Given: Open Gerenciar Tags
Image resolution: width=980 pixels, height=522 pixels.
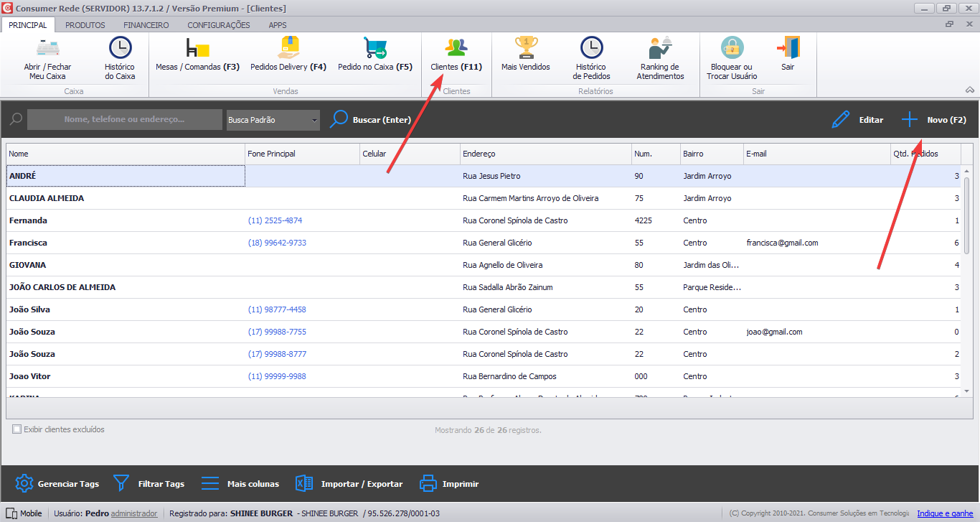Looking at the screenshot, I should click(x=57, y=483).
